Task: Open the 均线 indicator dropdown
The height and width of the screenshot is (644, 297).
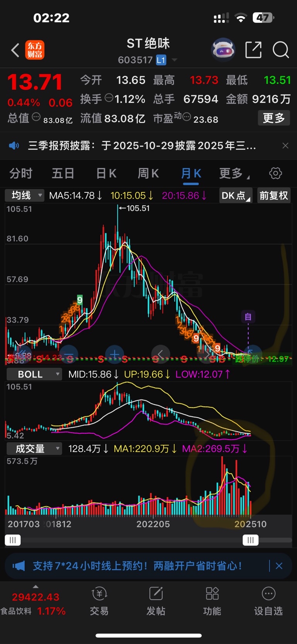Action: (25, 195)
